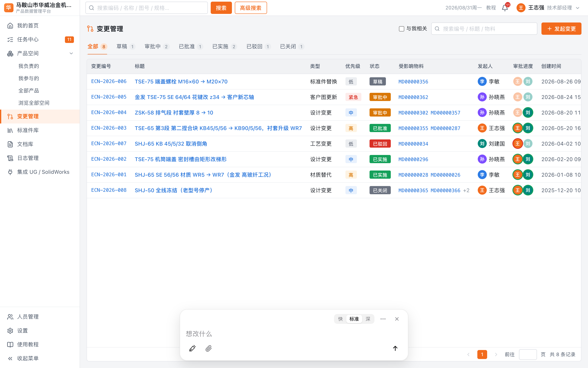Click the task center badge 11
Image resolution: width=588 pixels, height=368 pixels.
(x=69, y=39)
